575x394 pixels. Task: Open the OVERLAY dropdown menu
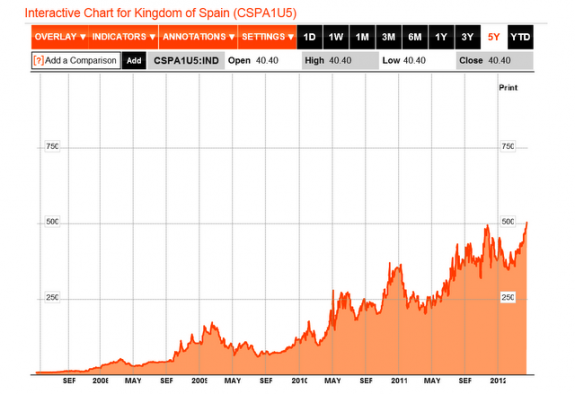click(60, 37)
